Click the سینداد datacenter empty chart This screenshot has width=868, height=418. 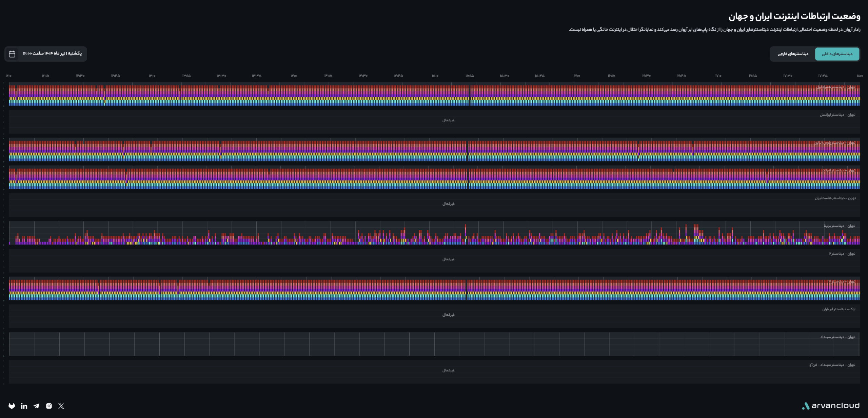pyautogui.click(x=434, y=344)
